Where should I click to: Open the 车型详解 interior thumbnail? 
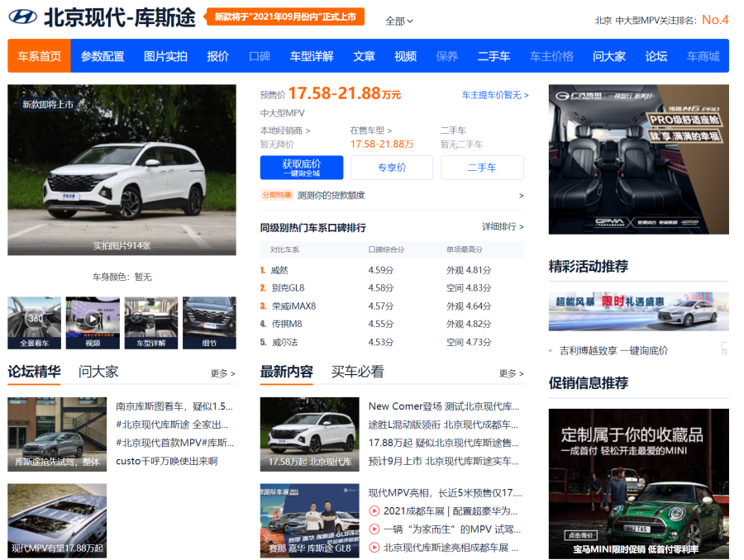click(x=151, y=323)
